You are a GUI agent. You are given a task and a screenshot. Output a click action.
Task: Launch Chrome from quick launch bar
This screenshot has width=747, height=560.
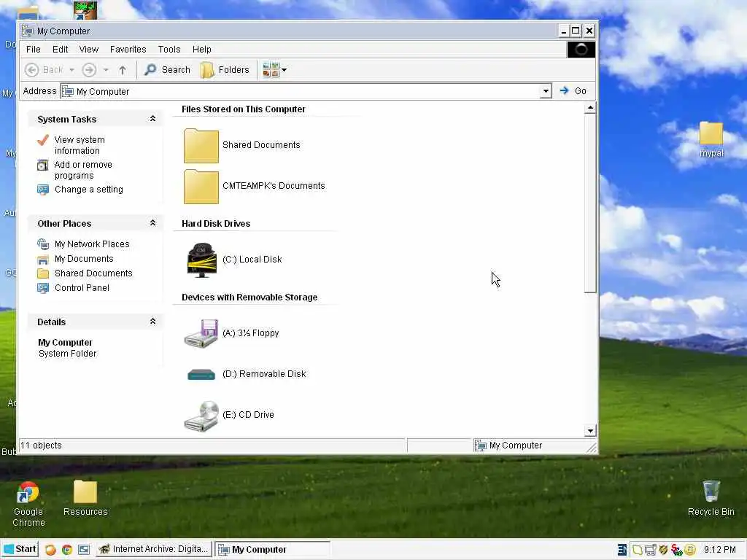(66, 550)
